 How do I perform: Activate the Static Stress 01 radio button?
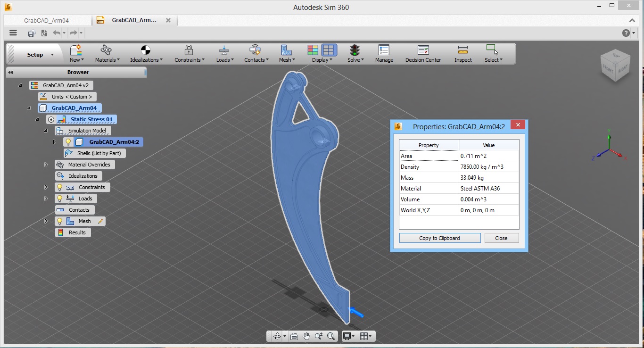click(x=51, y=119)
